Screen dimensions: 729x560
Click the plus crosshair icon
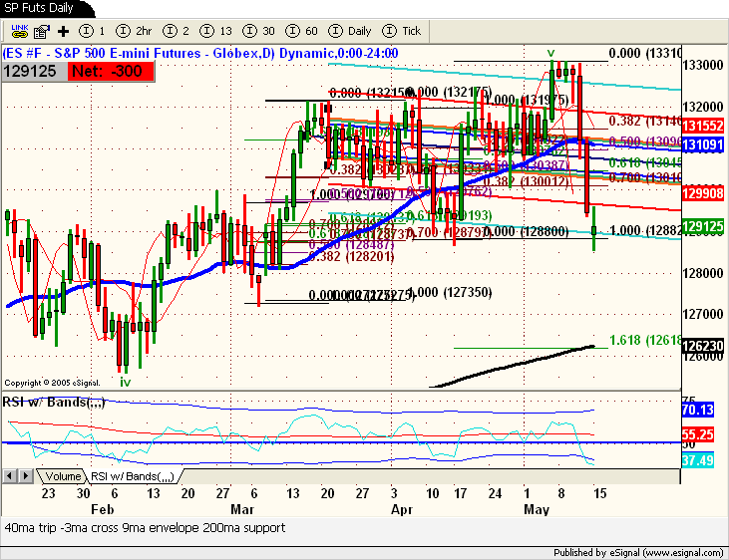coord(64,31)
